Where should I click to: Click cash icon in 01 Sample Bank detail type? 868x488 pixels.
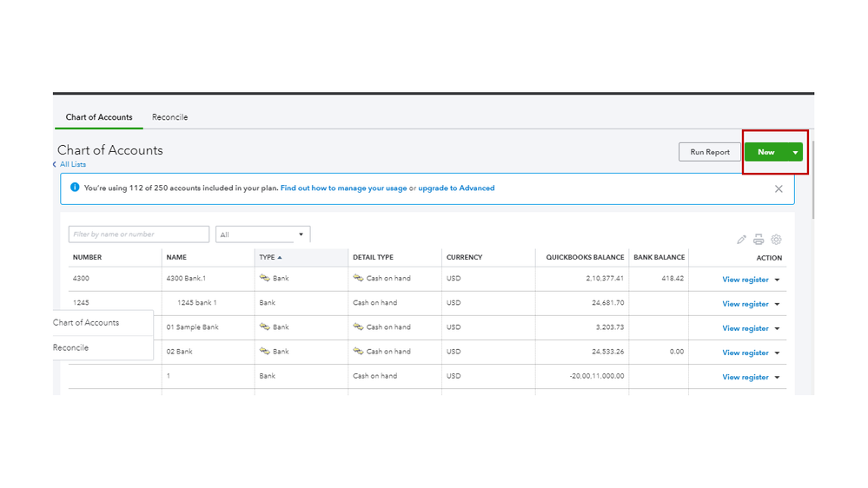(x=358, y=327)
